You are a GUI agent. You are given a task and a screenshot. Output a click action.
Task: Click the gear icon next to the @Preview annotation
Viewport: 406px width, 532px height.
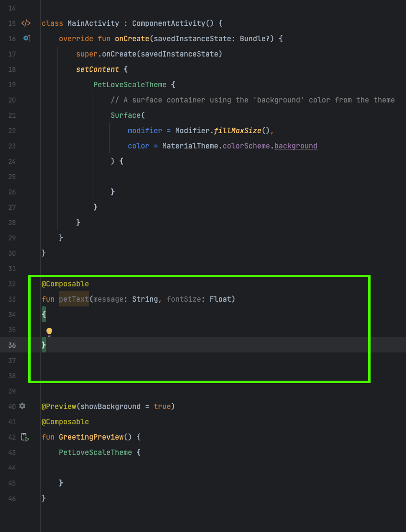point(22,406)
